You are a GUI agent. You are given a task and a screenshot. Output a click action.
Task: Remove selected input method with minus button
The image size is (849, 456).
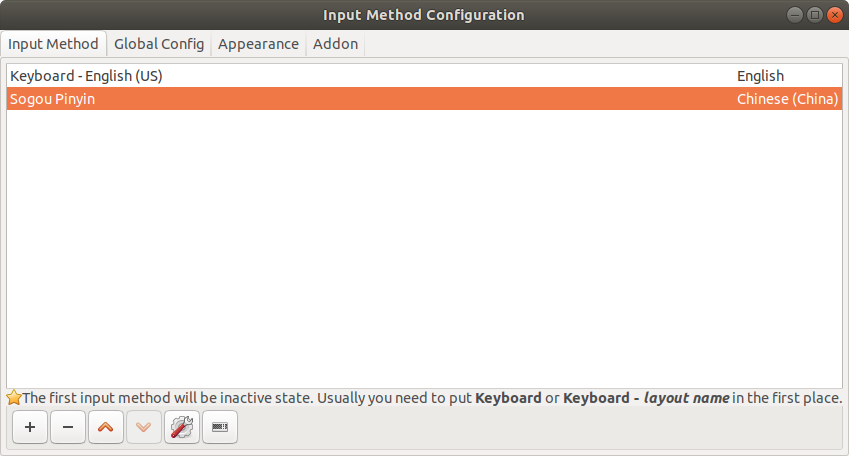click(x=68, y=427)
